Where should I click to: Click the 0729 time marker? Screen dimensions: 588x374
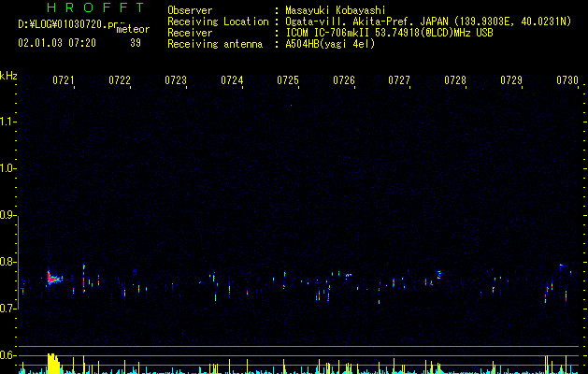pos(511,80)
